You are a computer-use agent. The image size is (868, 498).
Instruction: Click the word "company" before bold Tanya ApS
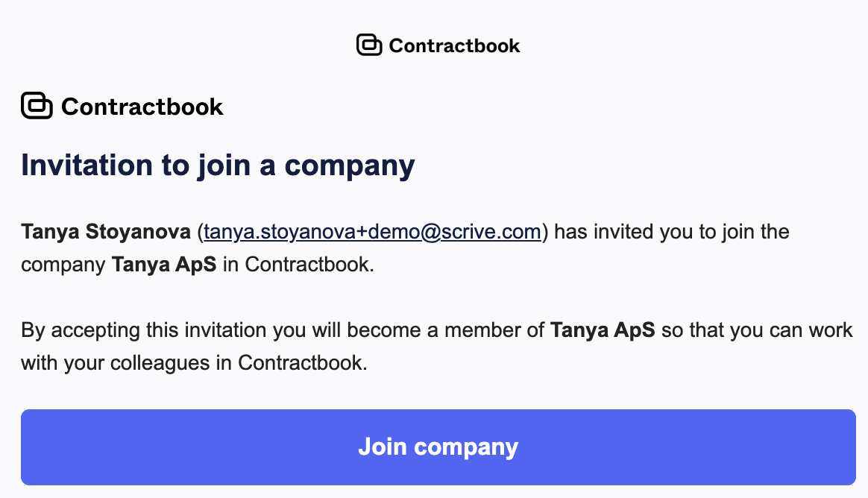tap(63, 265)
